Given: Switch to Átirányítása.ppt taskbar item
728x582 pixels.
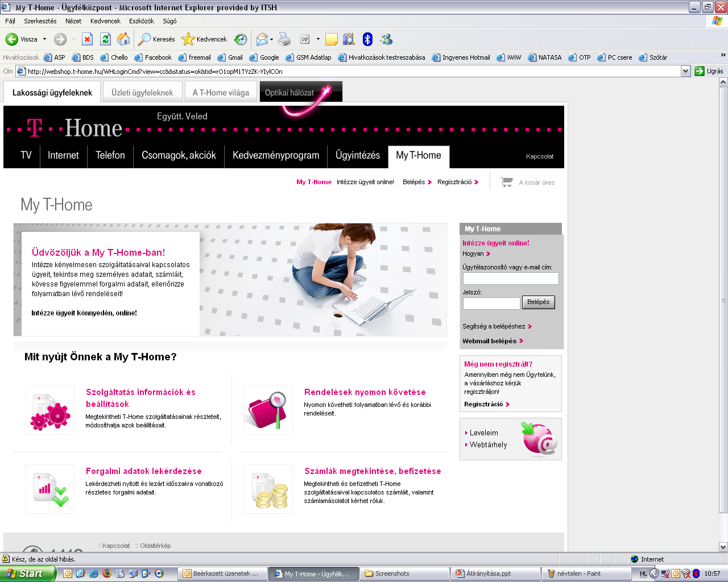Looking at the screenshot, I should [495, 573].
